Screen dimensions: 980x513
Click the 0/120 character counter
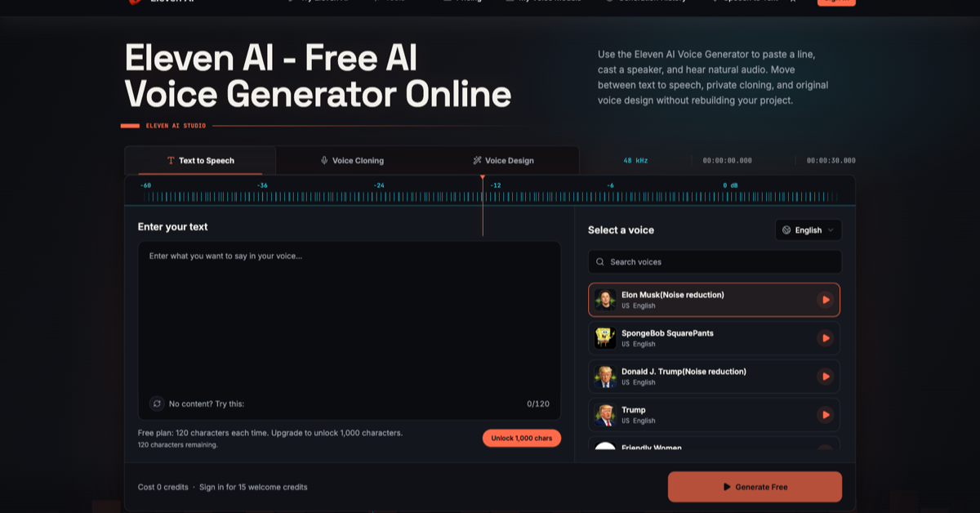coord(538,404)
